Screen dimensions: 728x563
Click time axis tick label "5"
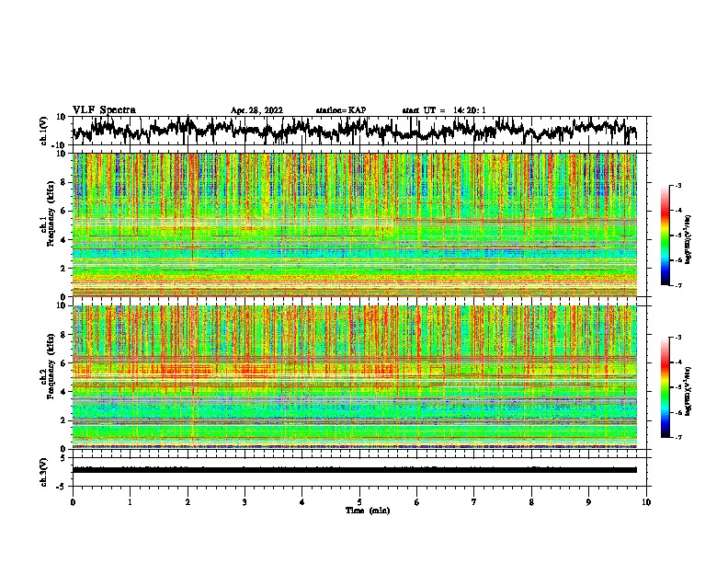(x=359, y=502)
